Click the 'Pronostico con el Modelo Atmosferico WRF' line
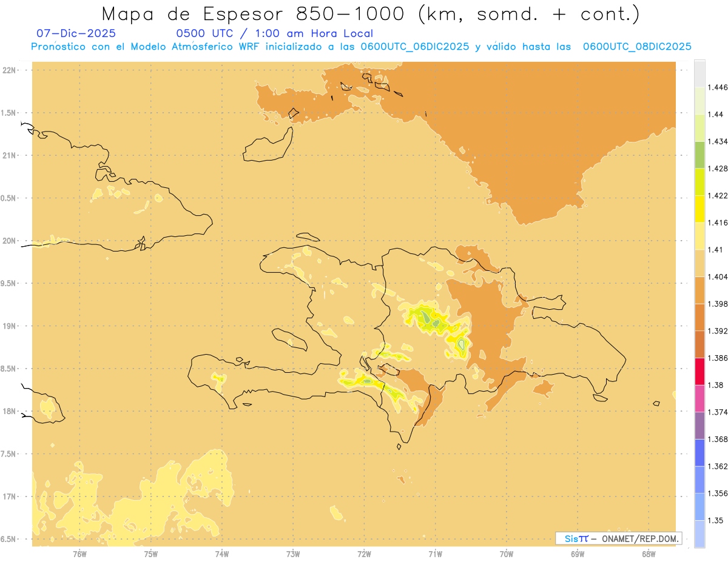728x562 pixels. tap(361, 47)
